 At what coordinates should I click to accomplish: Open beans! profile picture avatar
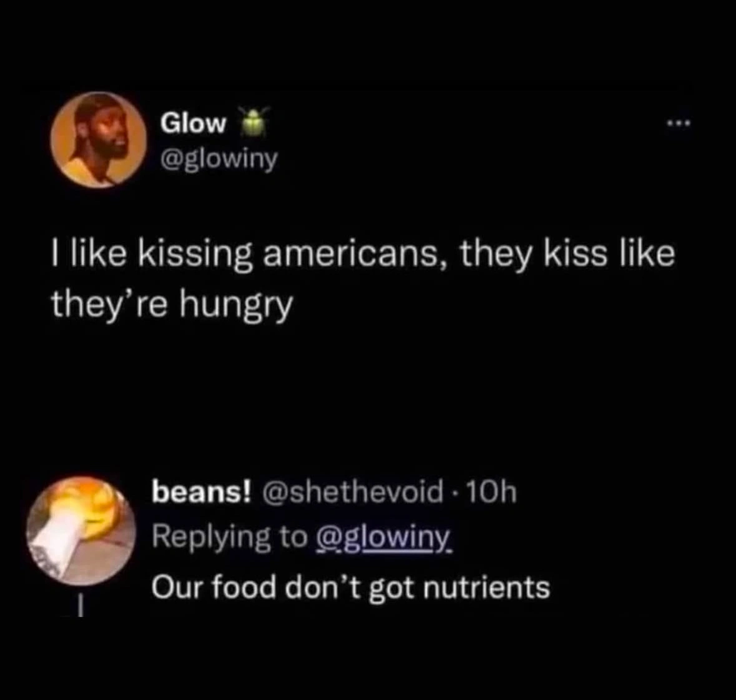82,530
